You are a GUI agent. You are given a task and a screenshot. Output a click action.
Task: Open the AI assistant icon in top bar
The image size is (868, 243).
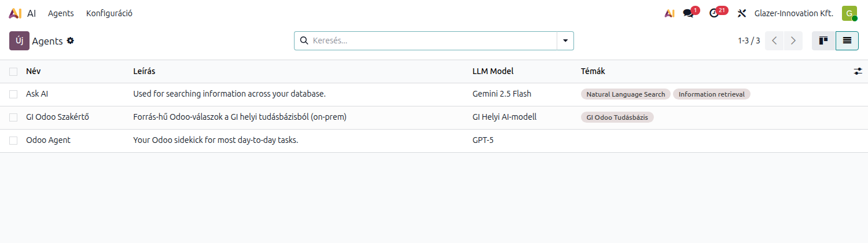click(x=670, y=13)
